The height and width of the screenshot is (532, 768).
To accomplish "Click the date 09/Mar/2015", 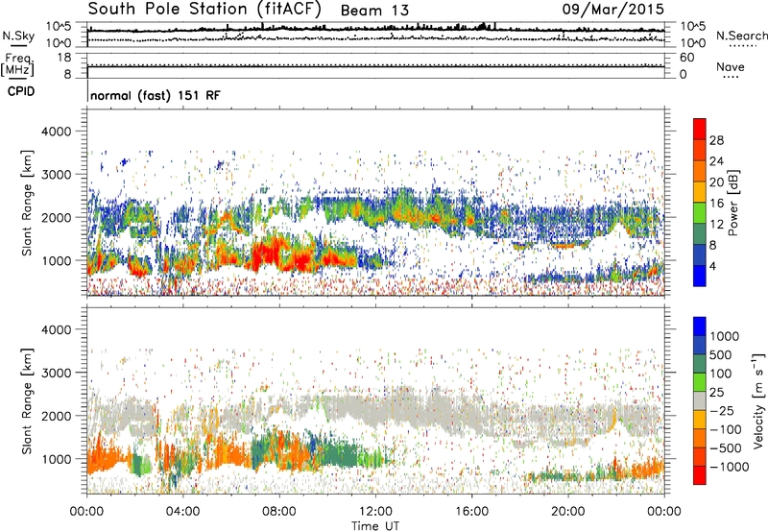I will 613,10.
